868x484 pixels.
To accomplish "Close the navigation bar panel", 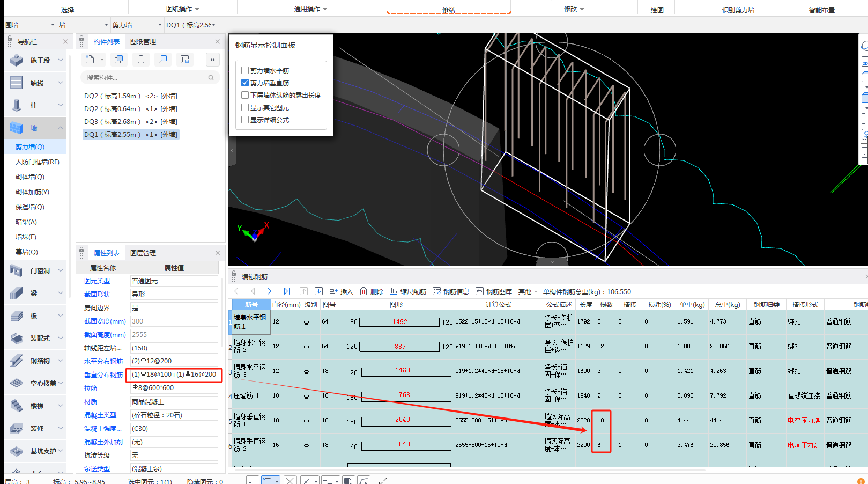I will coord(65,41).
